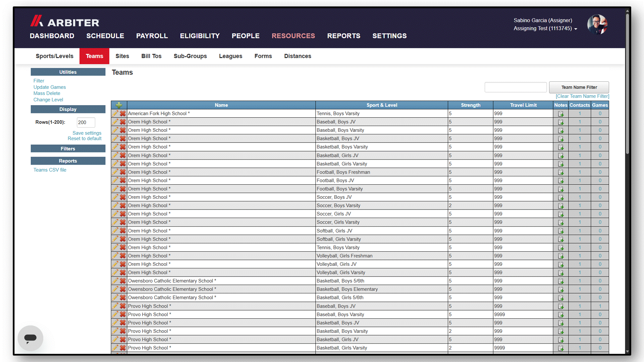Expand the Filters panel header
Viewport: 644px width, 362px height.
pos(68,148)
